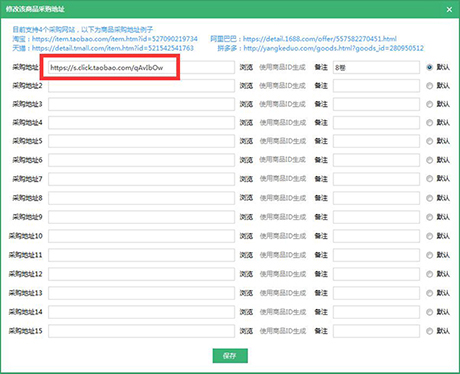This screenshot has width=460, height=374.
Task: Click 使用商品ID生成 for 采购地址14
Action: [282, 312]
